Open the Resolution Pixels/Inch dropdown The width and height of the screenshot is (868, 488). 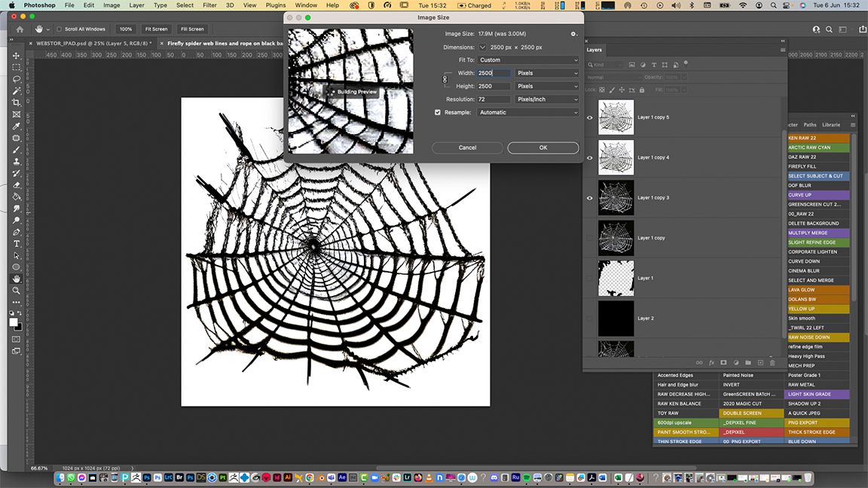point(546,99)
